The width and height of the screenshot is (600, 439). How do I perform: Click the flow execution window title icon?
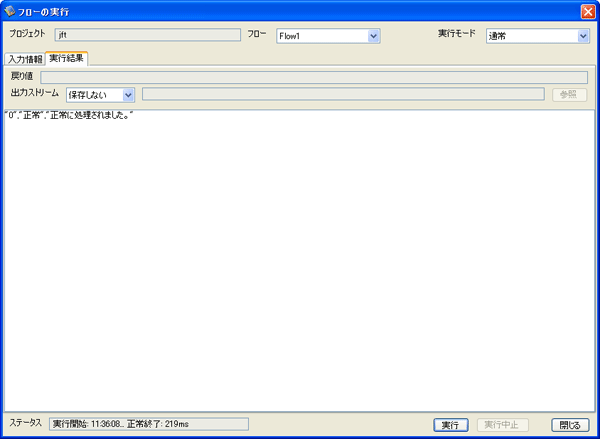[11, 10]
